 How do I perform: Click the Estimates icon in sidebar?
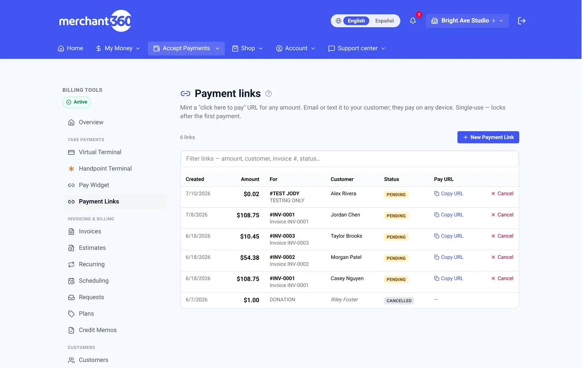coord(71,248)
